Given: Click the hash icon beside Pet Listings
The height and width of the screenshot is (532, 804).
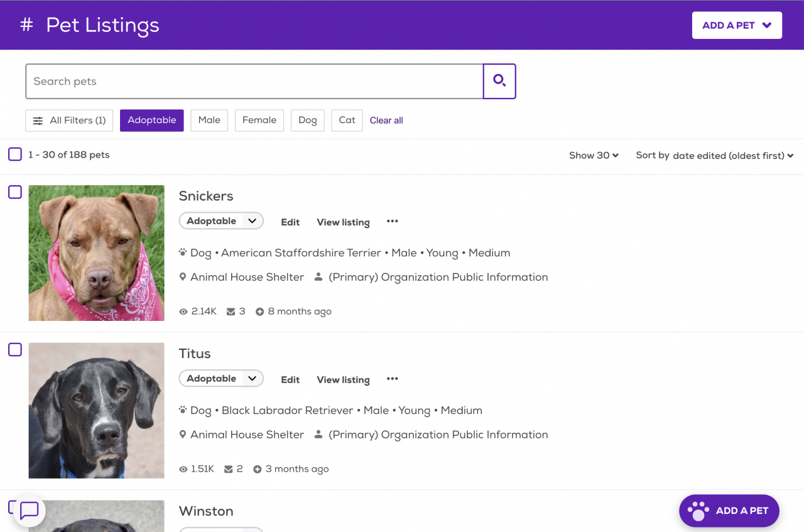Looking at the screenshot, I should click(x=26, y=25).
